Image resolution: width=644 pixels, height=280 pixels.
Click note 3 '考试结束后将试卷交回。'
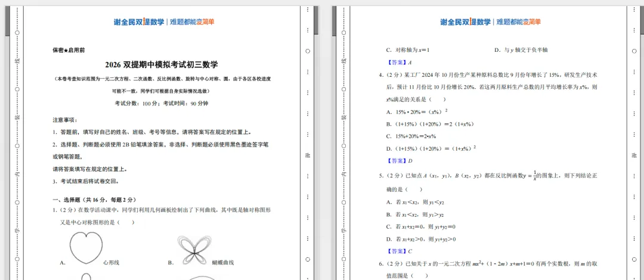[x=85, y=182]
